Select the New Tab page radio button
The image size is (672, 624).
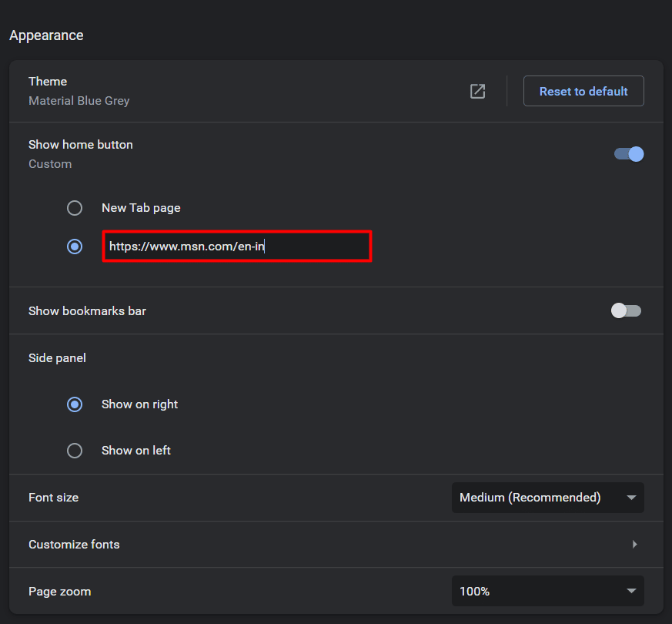pyautogui.click(x=75, y=208)
